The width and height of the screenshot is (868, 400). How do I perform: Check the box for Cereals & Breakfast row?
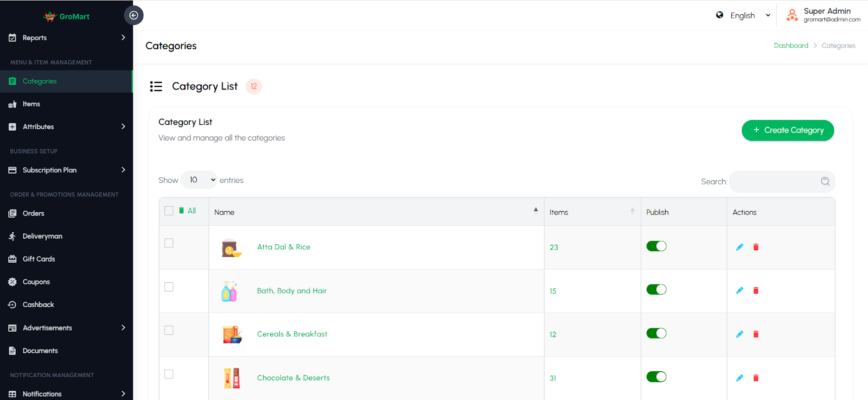(x=169, y=331)
